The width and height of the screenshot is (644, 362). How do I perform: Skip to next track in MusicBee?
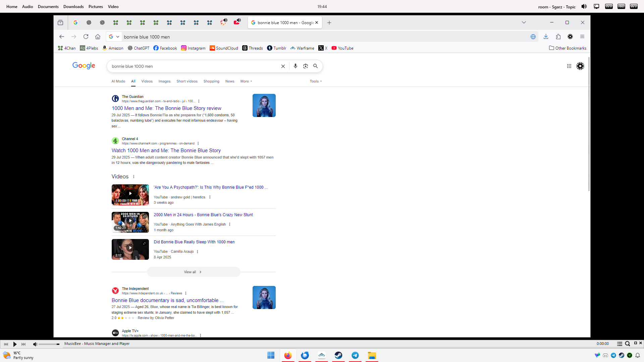click(23, 344)
